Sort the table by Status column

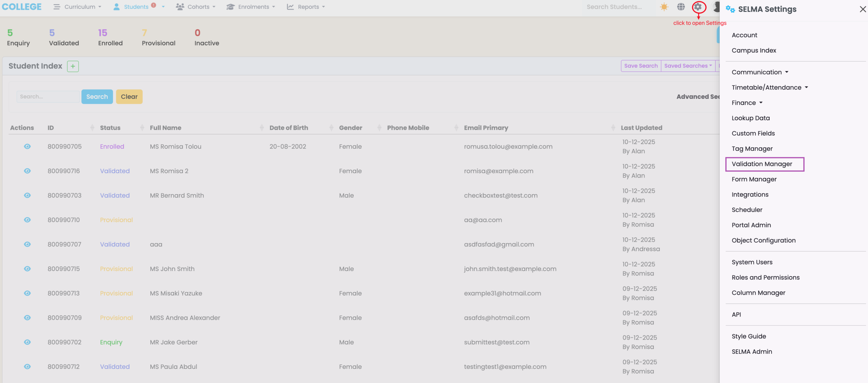pyautogui.click(x=110, y=128)
